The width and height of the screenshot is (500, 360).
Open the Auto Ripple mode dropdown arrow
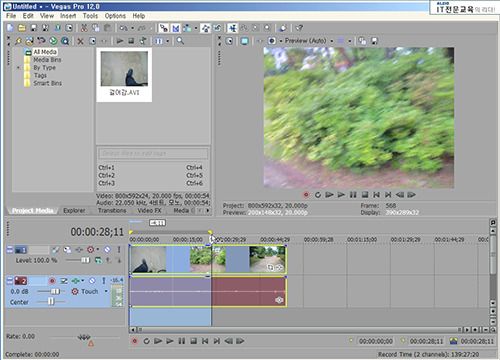point(196,28)
